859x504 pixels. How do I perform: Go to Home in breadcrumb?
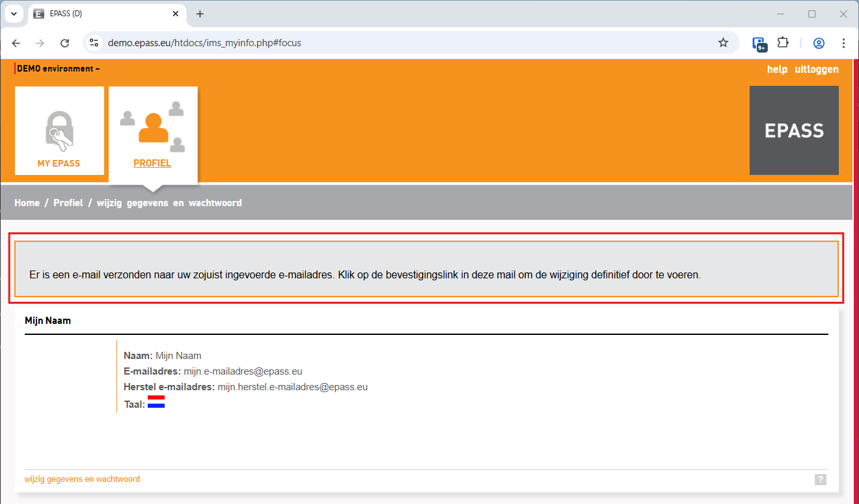(27, 203)
